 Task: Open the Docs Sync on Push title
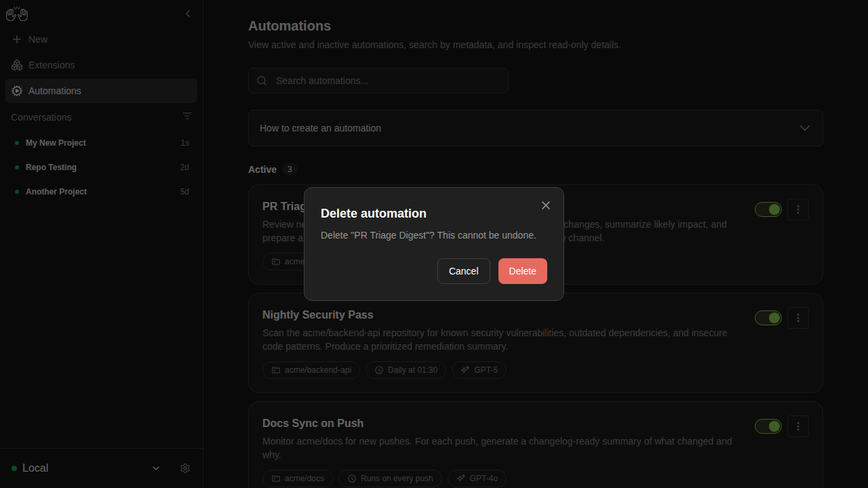click(313, 423)
